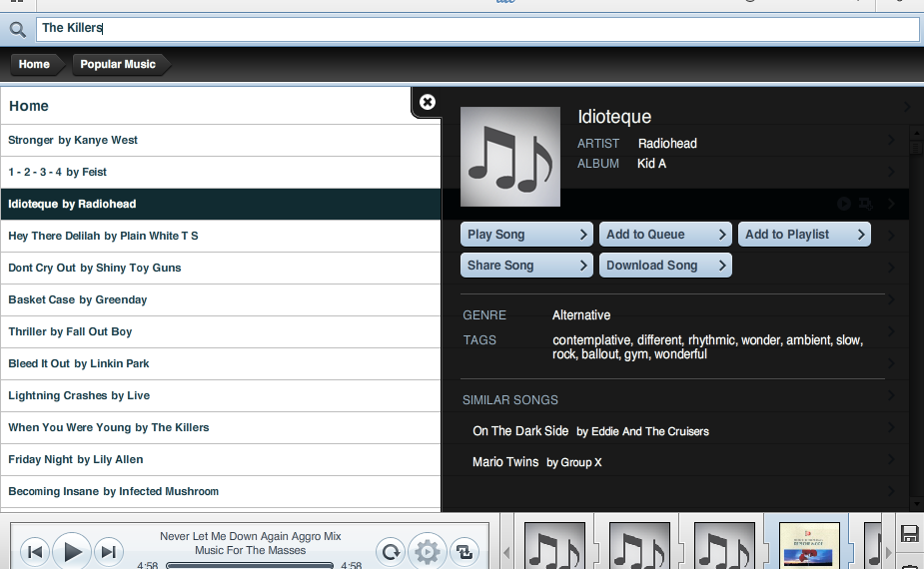Open player settings gear icon
The image size is (924, 569).
tap(428, 552)
